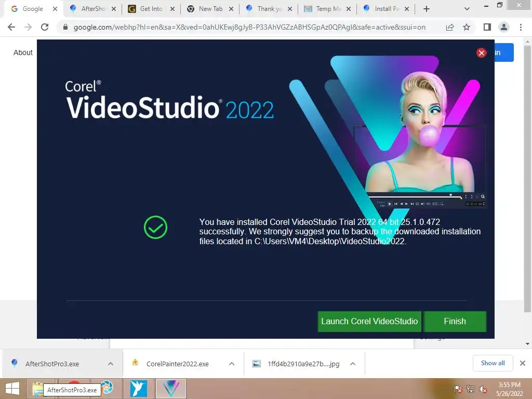532x399 pixels.
Task: Open a new browser tab with plus icon
Action: point(427,9)
